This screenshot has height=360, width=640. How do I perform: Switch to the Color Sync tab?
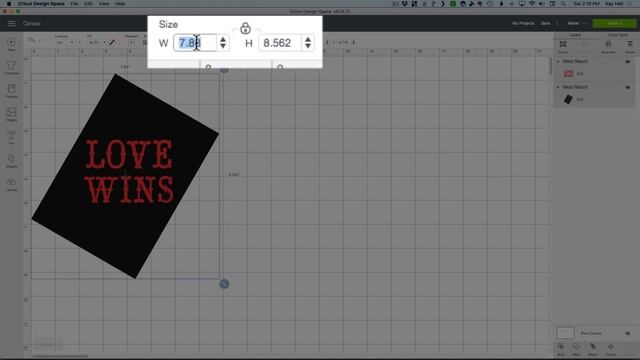pos(618,35)
